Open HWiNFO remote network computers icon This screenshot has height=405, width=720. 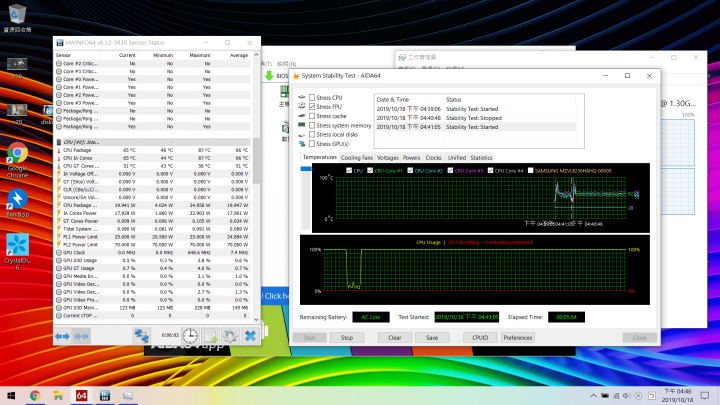click(x=141, y=336)
